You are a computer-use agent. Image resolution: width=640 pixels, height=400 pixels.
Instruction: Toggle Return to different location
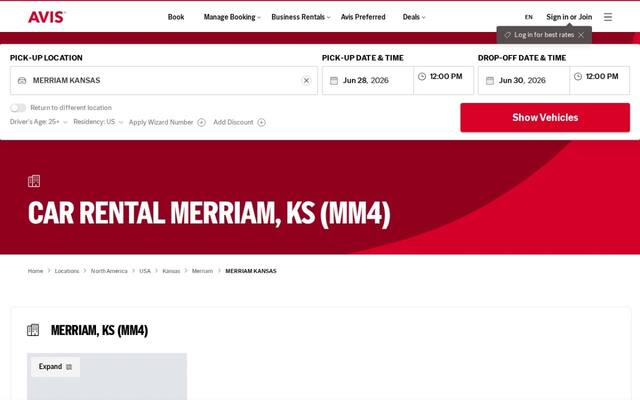[18, 108]
